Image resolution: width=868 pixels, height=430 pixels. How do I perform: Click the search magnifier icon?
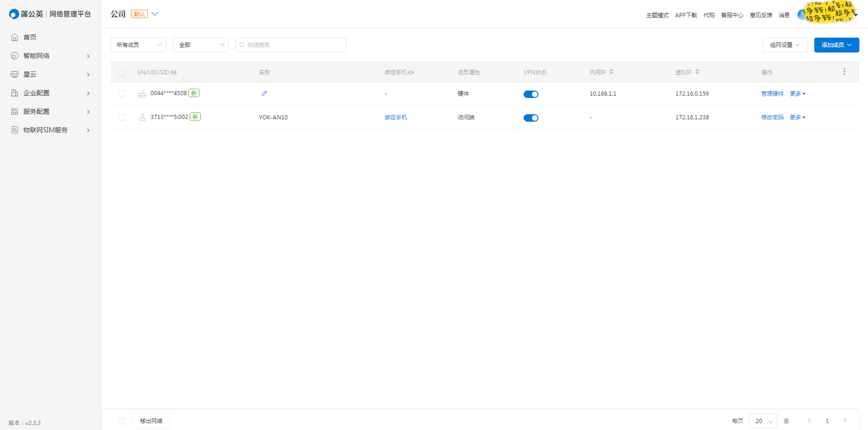point(241,45)
